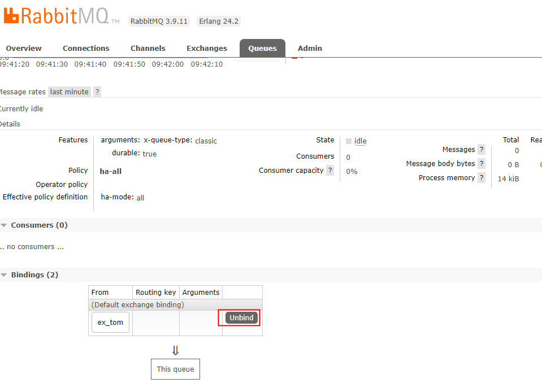Click the Arguments column header
The width and height of the screenshot is (542, 392).
point(201,293)
